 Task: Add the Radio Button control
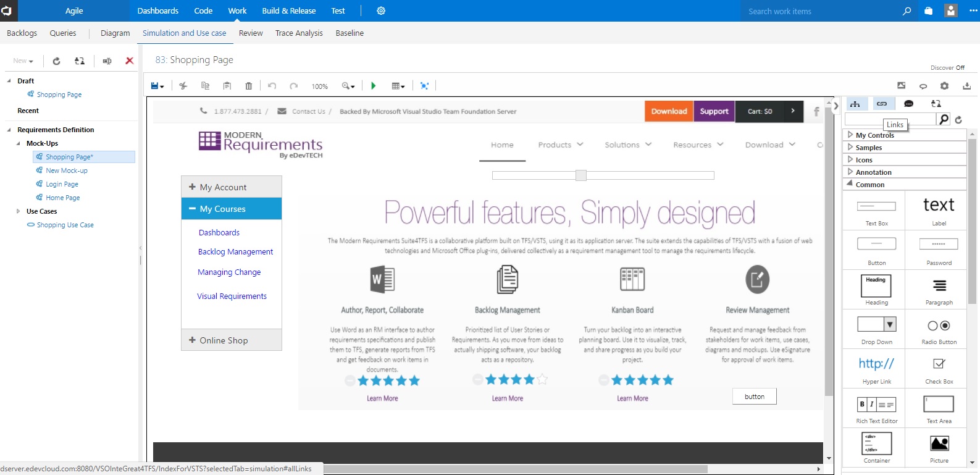coord(939,329)
